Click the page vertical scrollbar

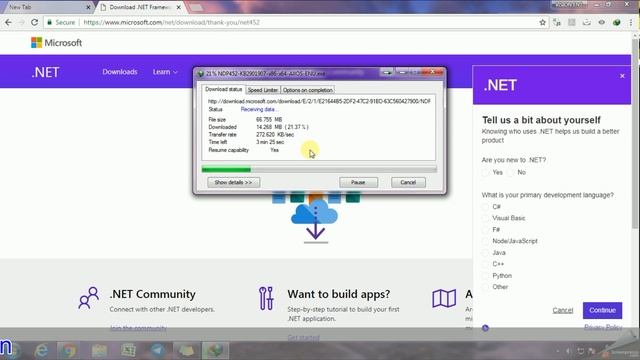click(x=635, y=135)
